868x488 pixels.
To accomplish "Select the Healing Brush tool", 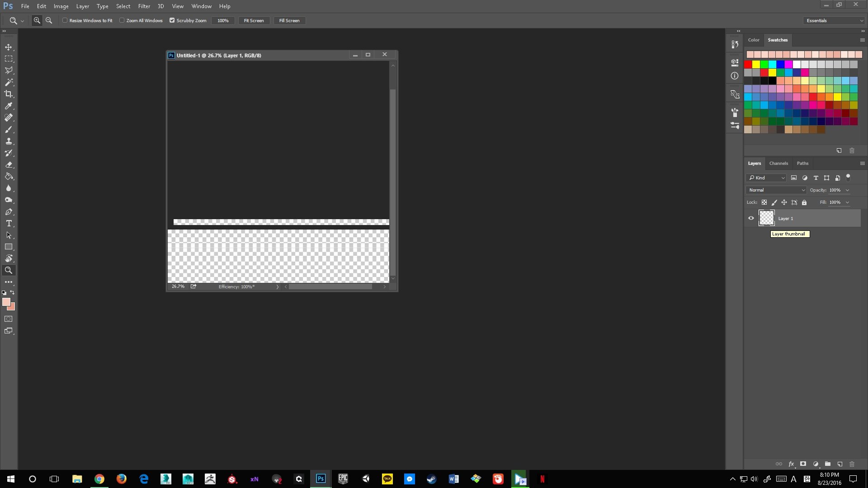I will pos(9,117).
